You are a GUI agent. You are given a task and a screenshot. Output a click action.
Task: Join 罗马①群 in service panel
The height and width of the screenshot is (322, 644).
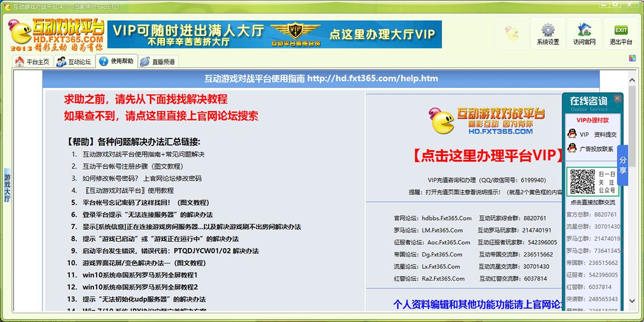pos(593,239)
